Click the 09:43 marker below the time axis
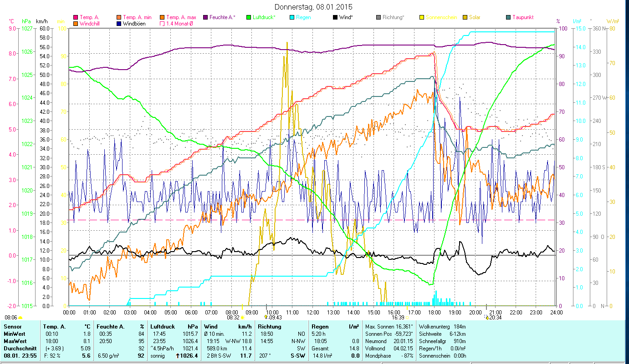Viewport: 629px width, 364px height. coord(273,317)
